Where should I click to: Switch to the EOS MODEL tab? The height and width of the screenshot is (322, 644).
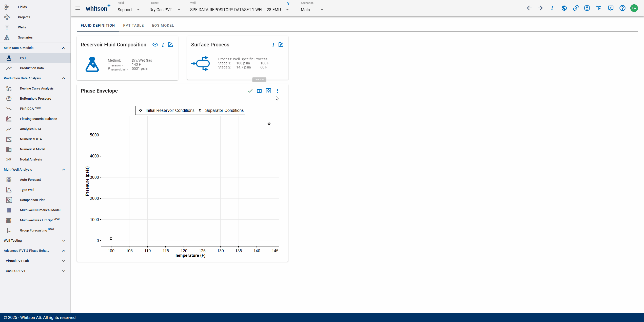coord(163,26)
